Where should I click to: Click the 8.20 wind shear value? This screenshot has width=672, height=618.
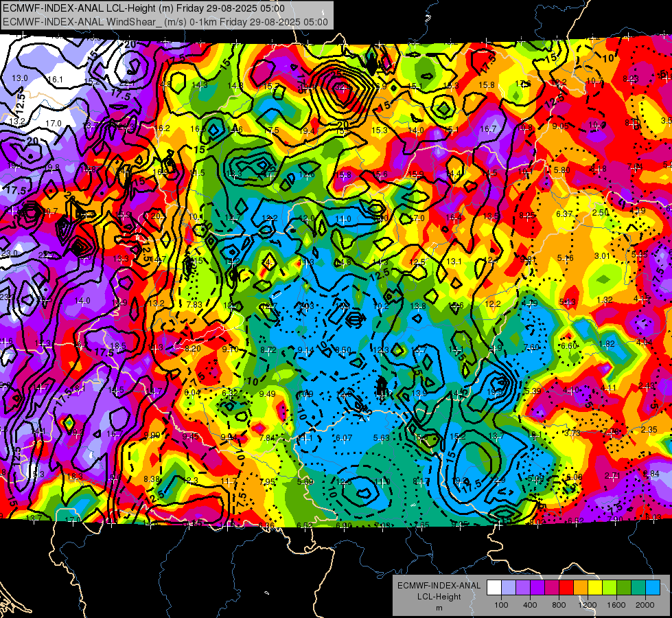click(x=193, y=348)
